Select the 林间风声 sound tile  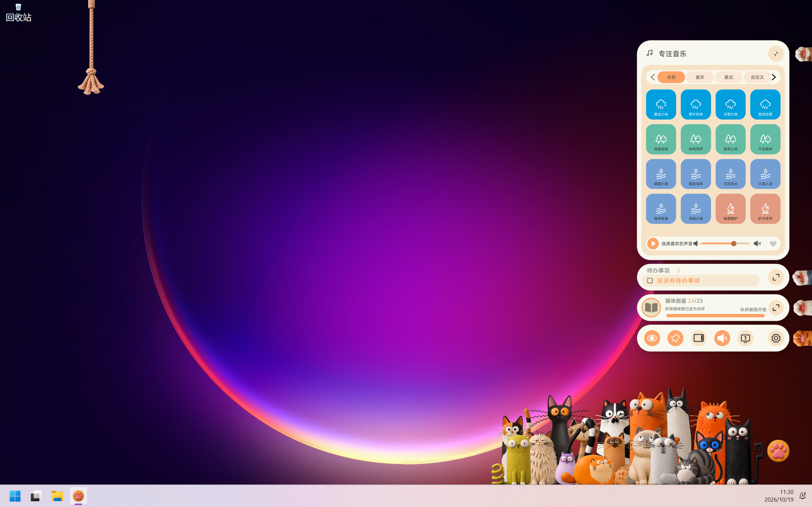click(x=696, y=139)
